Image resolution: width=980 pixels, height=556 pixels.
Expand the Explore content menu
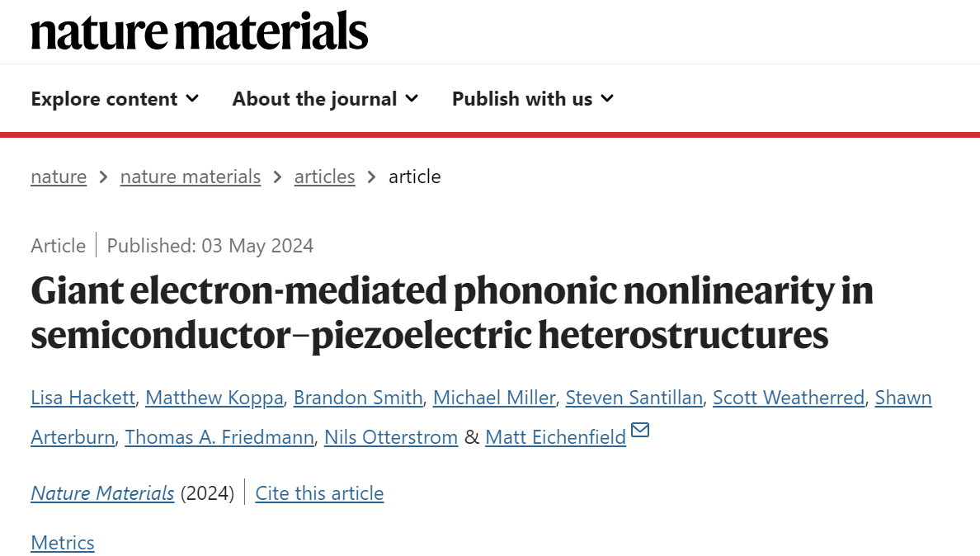coord(115,99)
